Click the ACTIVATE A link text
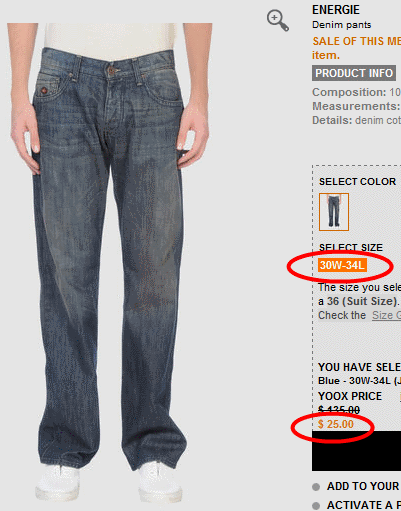The image size is (401, 511). click(x=364, y=505)
